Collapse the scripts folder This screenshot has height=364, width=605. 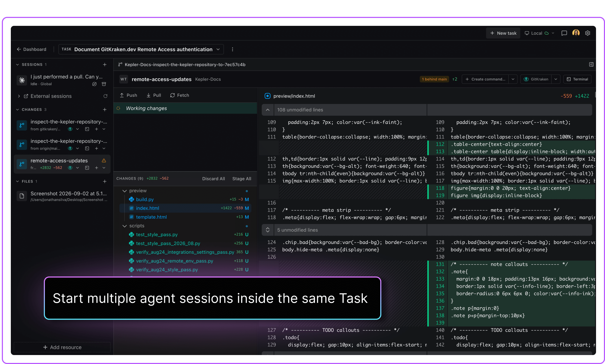point(125,226)
